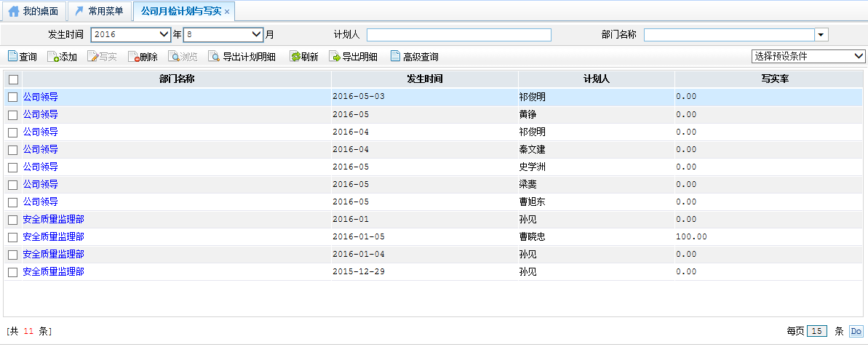
Task: Click the 删除 delete icon
Action: pyautogui.click(x=133, y=57)
